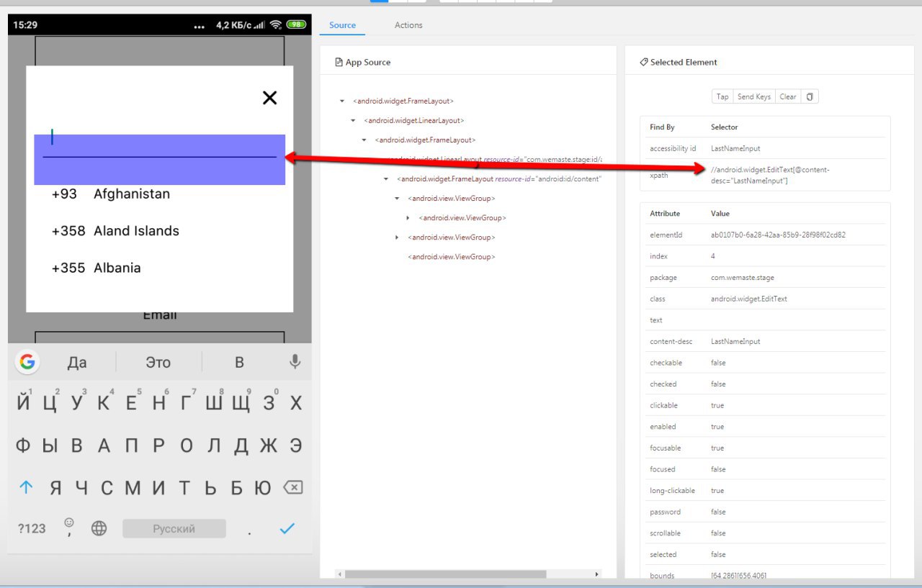922x588 pixels.
Task: Click the Email label behind the dialog
Action: pyautogui.click(x=160, y=317)
